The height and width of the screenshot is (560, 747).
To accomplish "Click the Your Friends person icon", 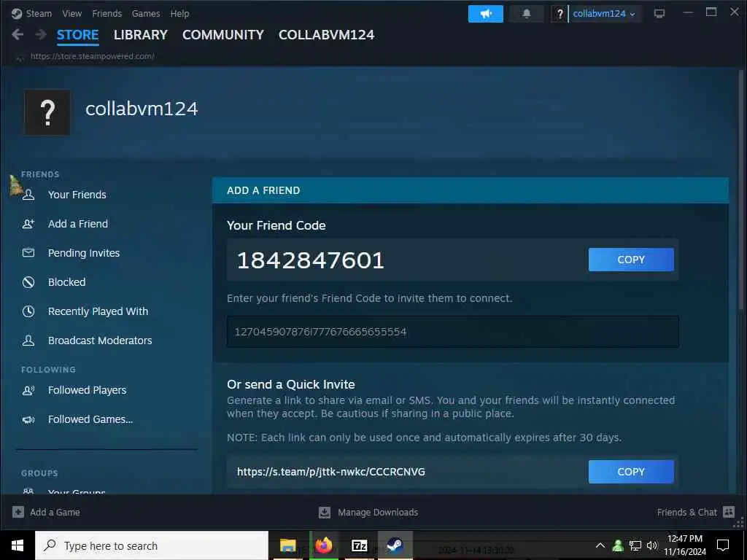I will pos(28,194).
